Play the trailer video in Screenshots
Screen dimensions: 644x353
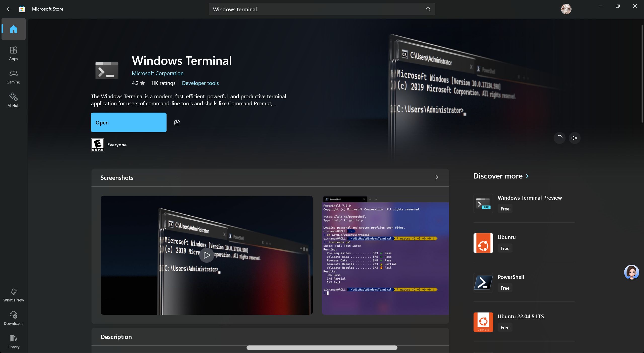(x=207, y=255)
